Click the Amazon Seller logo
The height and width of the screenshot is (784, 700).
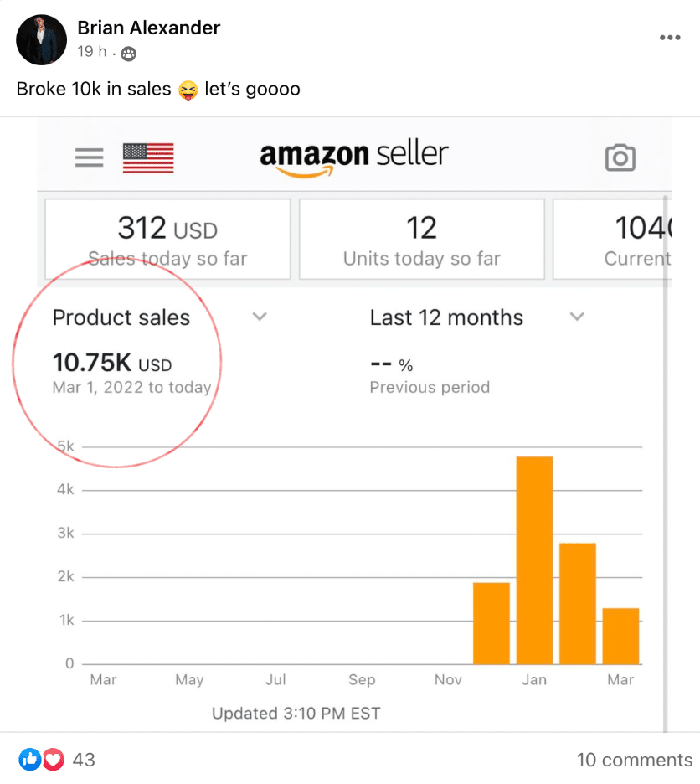pyautogui.click(x=354, y=158)
